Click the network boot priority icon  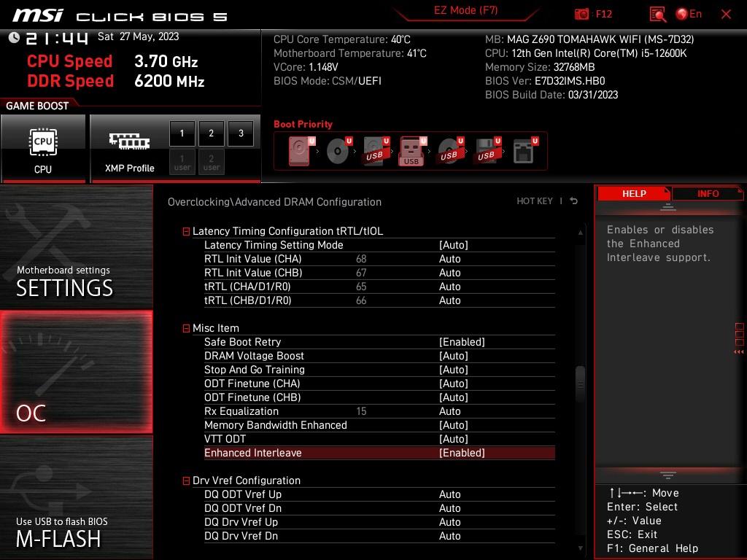point(525,151)
